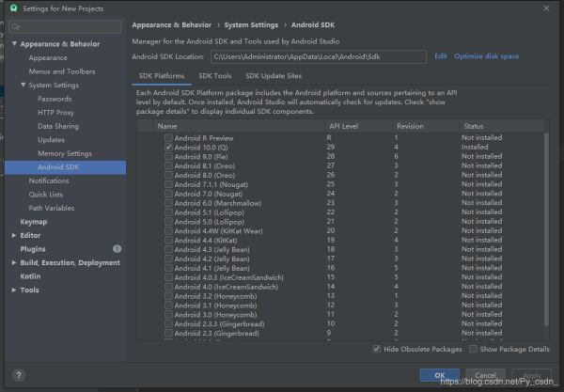The width and height of the screenshot is (564, 392).
Task: Open the SDK Update Sites tab
Action: tap(274, 75)
